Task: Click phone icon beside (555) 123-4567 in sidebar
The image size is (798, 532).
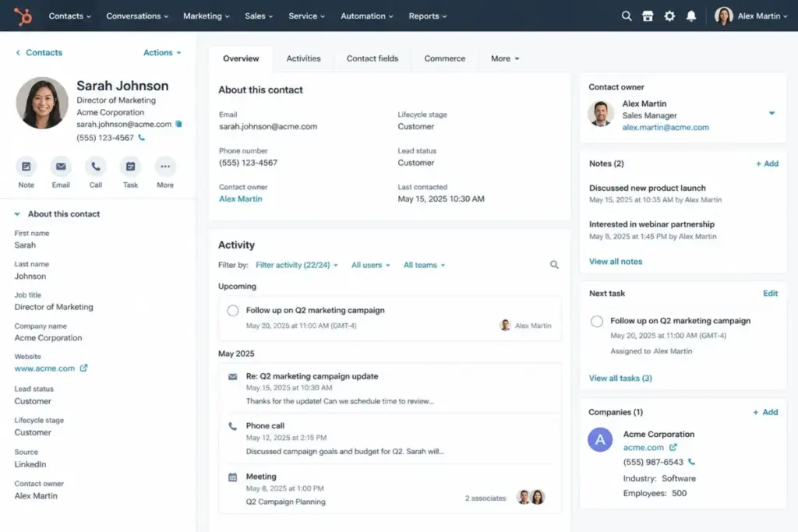Action: [x=142, y=137]
